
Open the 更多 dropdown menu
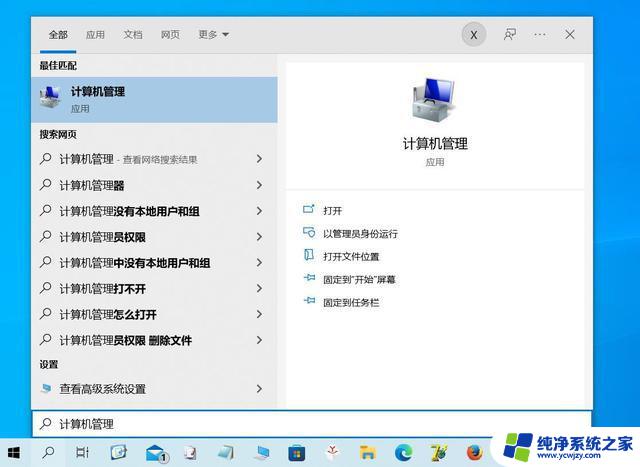213,35
